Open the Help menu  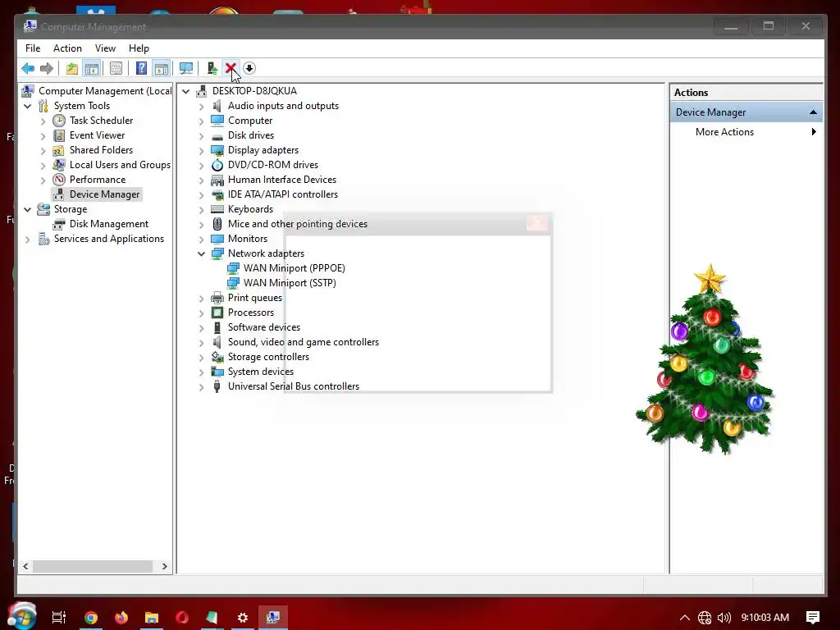[139, 48]
